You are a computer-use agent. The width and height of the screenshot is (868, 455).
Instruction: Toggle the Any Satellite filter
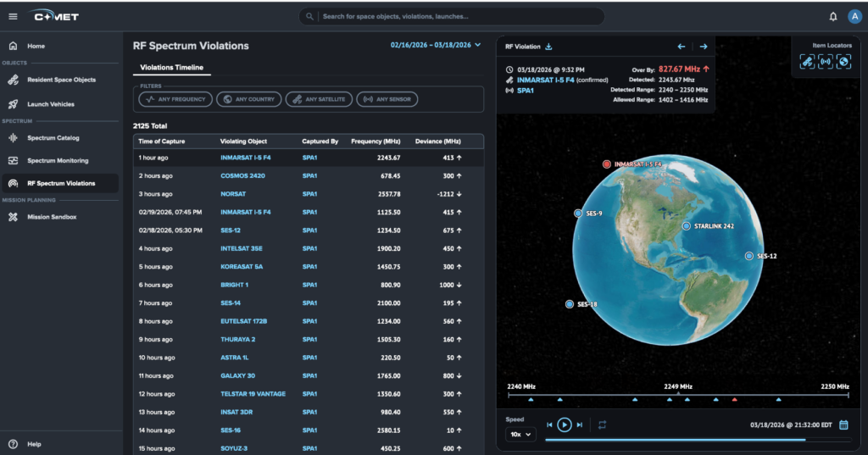pos(319,99)
